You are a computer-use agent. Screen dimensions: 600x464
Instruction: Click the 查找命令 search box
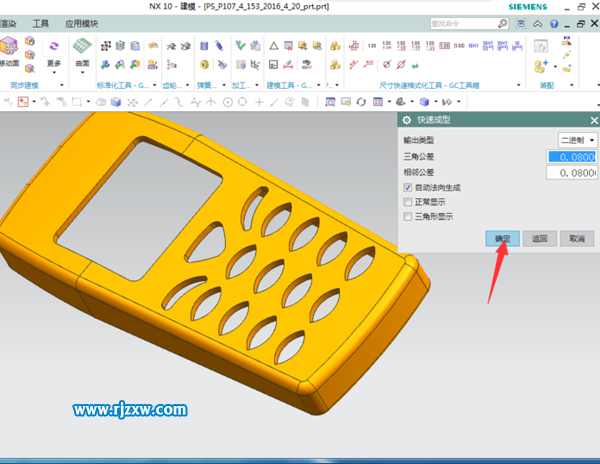(x=463, y=24)
